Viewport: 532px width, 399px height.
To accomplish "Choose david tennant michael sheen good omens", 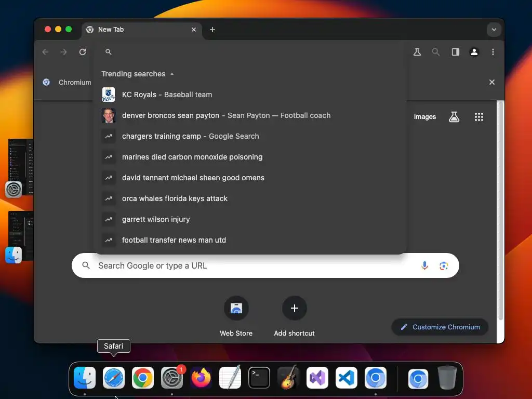I will [x=250, y=178].
